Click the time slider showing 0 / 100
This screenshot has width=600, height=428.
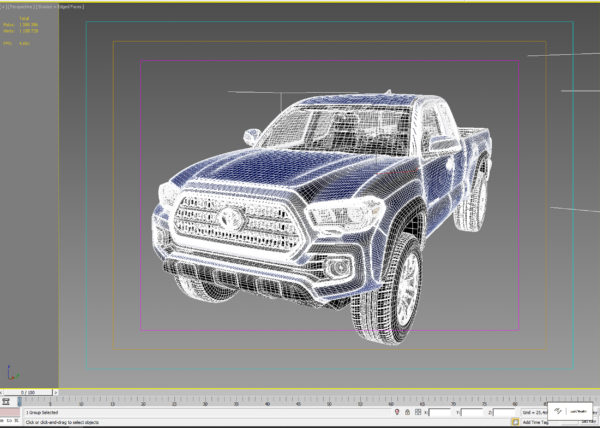(28, 392)
